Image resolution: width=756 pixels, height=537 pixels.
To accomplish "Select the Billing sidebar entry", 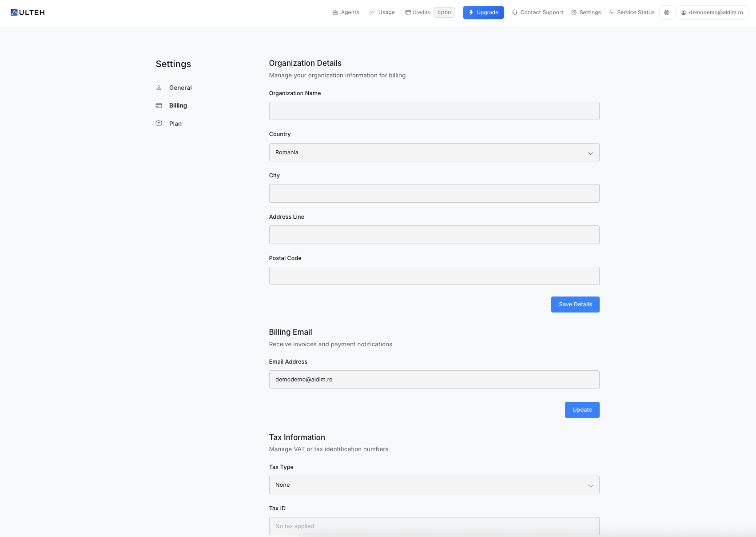I will 178,105.
